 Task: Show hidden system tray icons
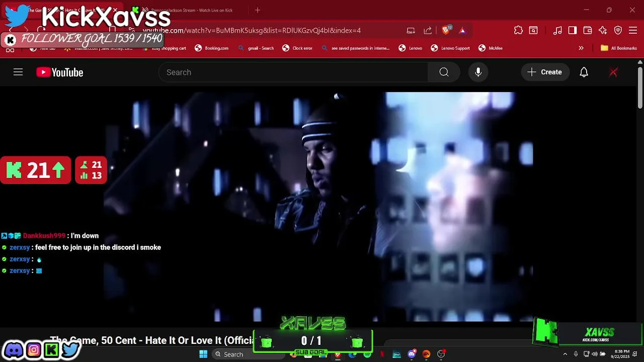coord(565,354)
